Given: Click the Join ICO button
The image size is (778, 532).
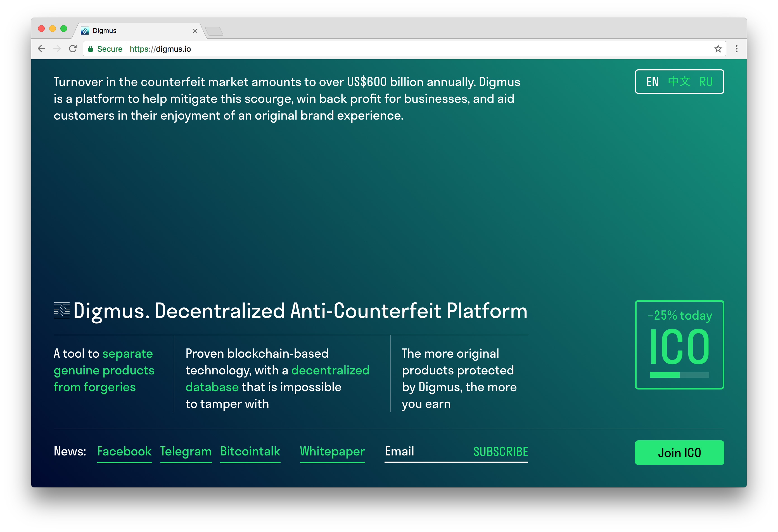Looking at the screenshot, I should tap(679, 452).
